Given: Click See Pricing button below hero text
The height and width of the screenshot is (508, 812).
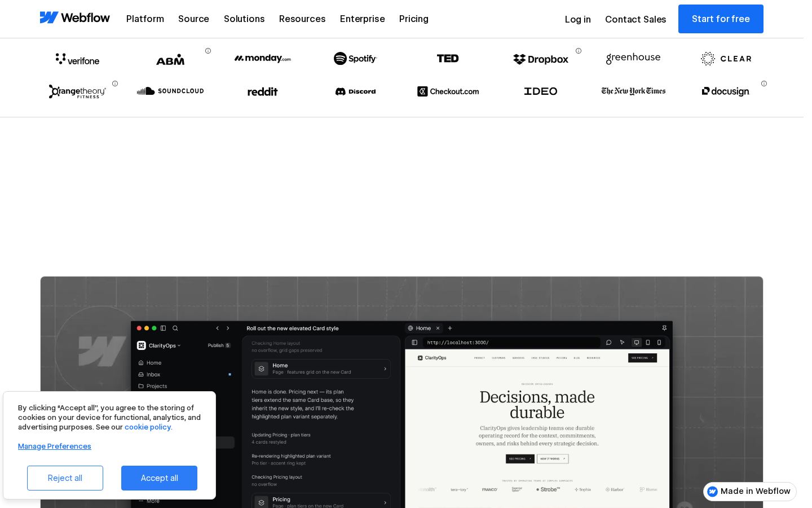Looking at the screenshot, I should tap(520, 459).
